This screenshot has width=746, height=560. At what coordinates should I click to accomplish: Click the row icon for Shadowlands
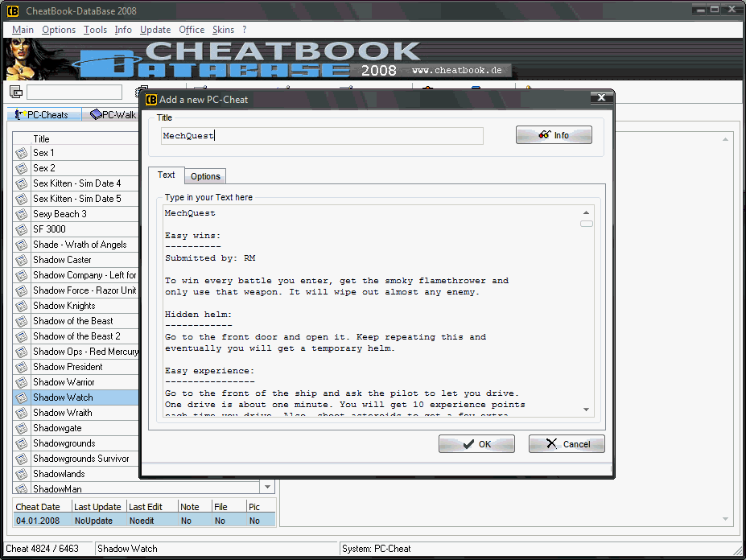[x=21, y=474]
